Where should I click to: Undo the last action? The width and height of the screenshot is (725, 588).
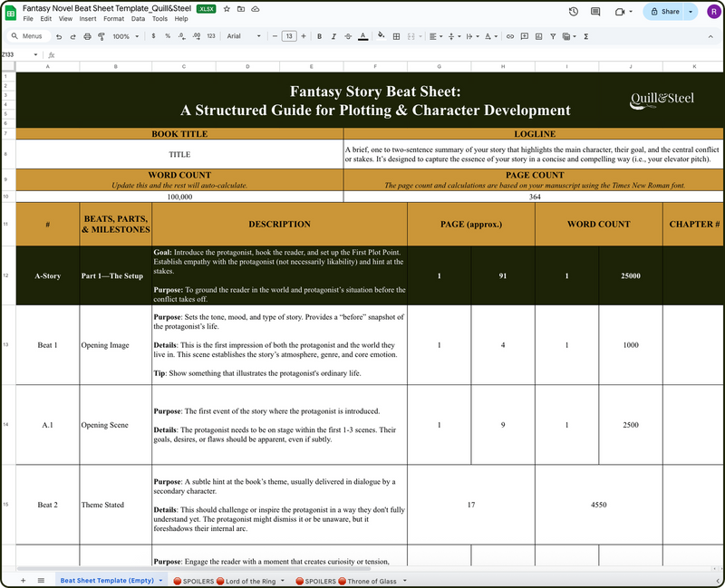(59, 36)
